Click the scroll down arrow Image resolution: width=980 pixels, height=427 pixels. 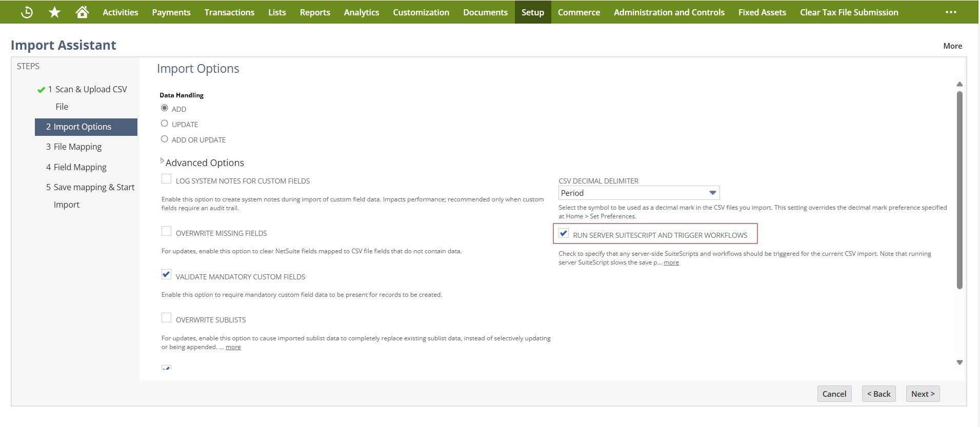pyautogui.click(x=959, y=362)
